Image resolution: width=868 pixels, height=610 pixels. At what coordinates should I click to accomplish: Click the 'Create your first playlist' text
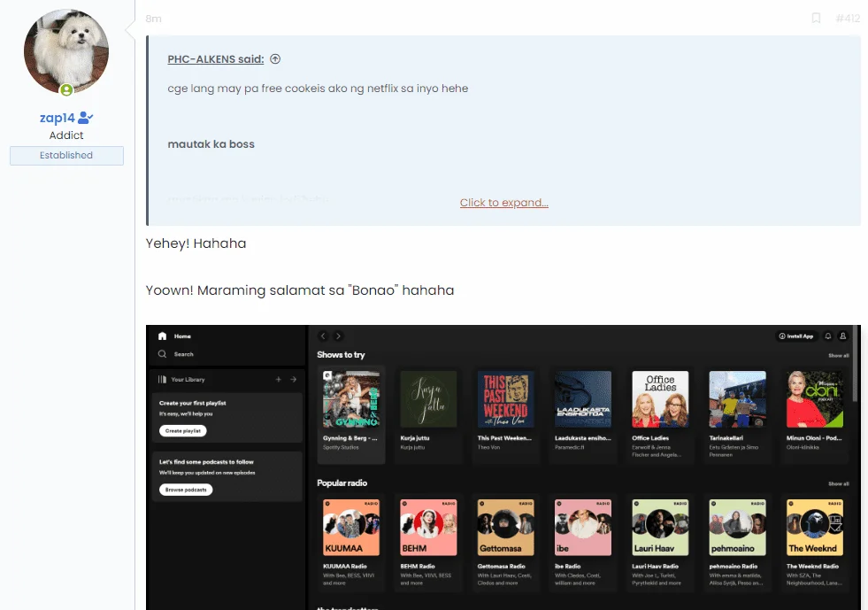coord(193,403)
